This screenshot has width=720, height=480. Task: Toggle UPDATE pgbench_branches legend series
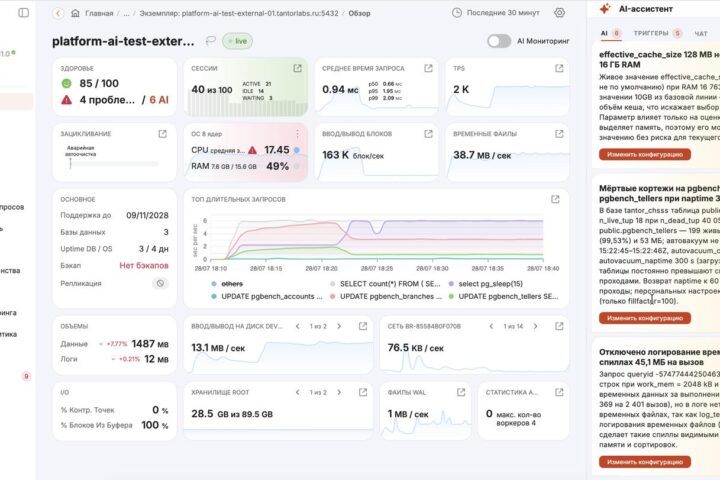pos(386,296)
